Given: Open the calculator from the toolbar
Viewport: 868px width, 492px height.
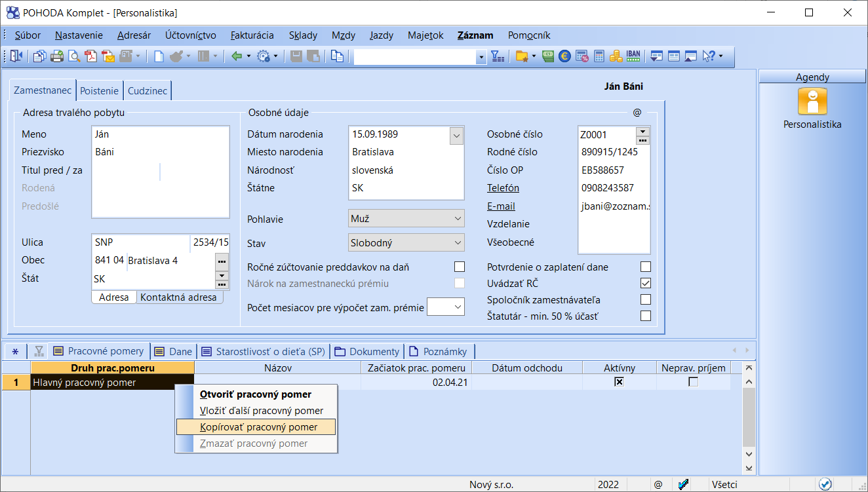Looking at the screenshot, I should pos(599,56).
